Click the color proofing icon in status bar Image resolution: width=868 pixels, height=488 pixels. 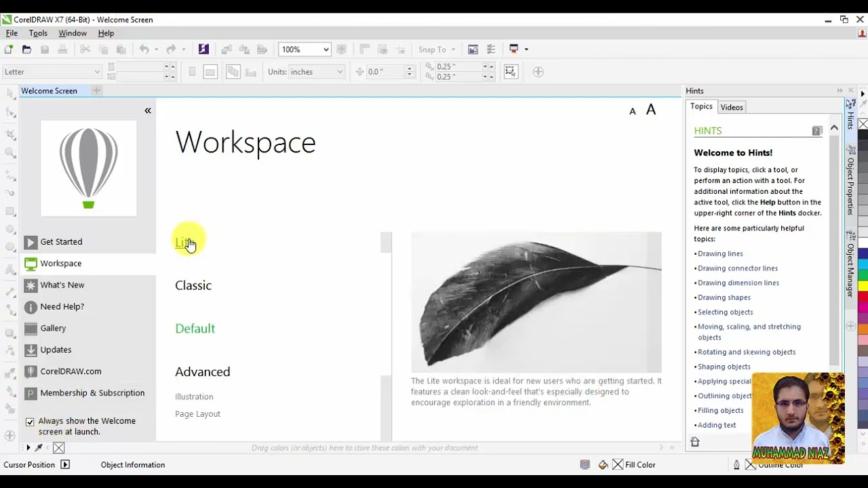click(x=585, y=465)
